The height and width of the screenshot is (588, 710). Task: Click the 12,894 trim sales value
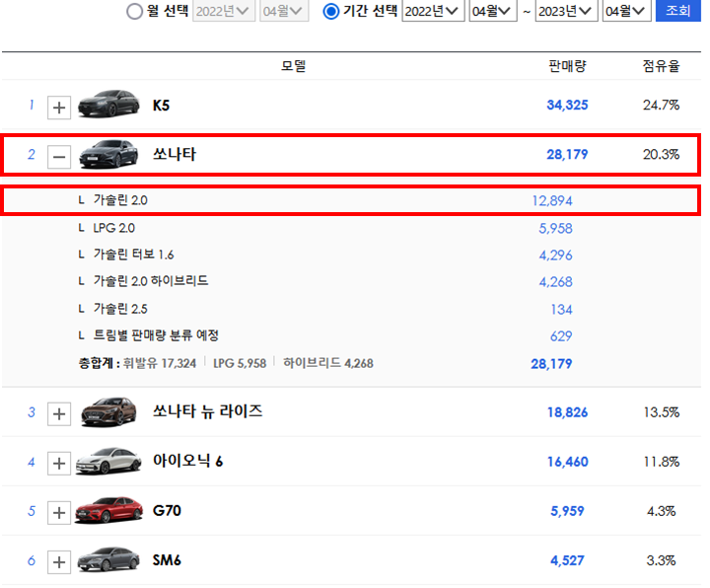point(552,200)
